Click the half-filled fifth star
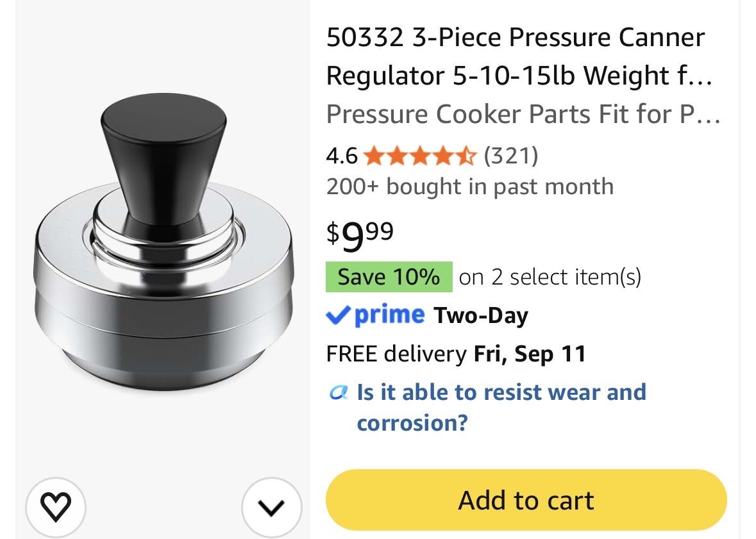 tap(466, 156)
